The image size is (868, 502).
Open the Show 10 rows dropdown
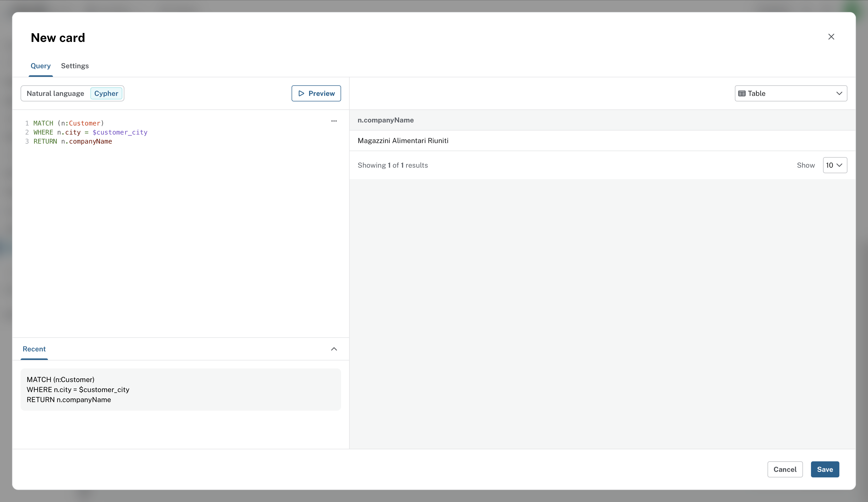(x=835, y=165)
